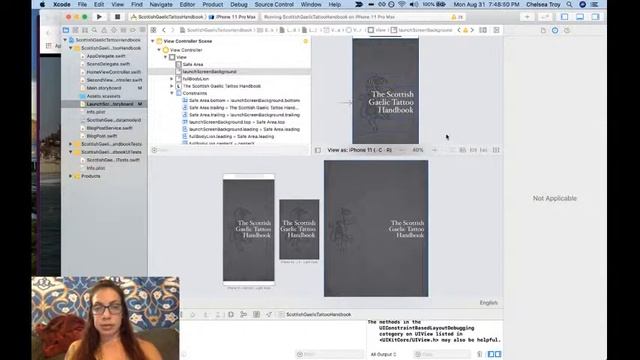640x360 pixels.
Task: Open Main.storyboard file
Action: 104,88
